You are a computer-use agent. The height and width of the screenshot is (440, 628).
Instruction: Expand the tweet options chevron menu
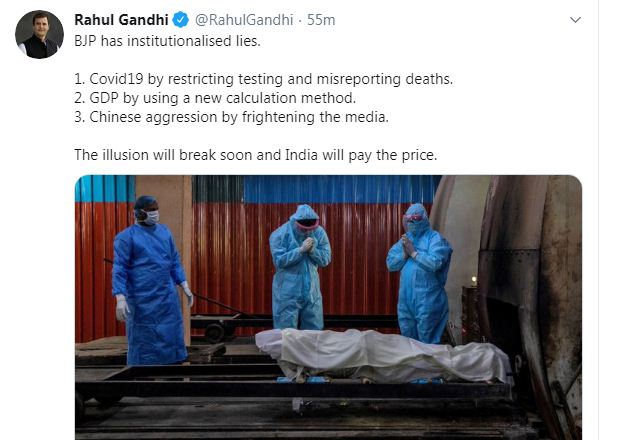point(575,20)
